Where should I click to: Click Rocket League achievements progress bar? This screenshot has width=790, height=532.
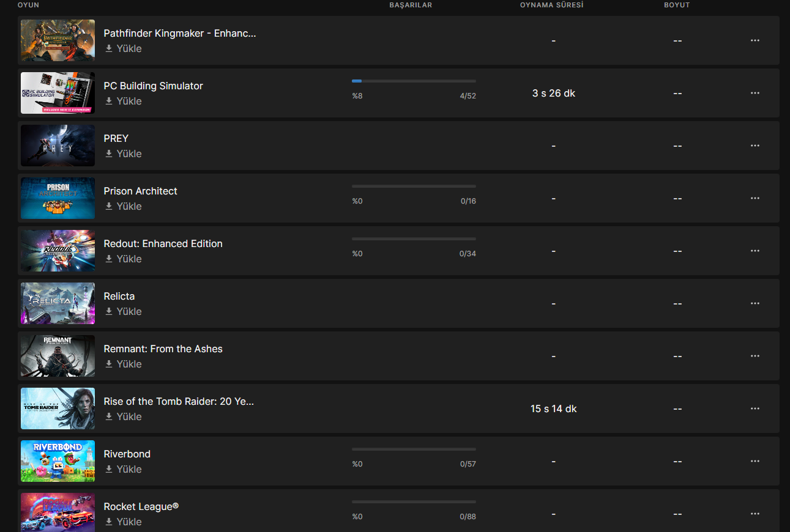[x=414, y=501]
